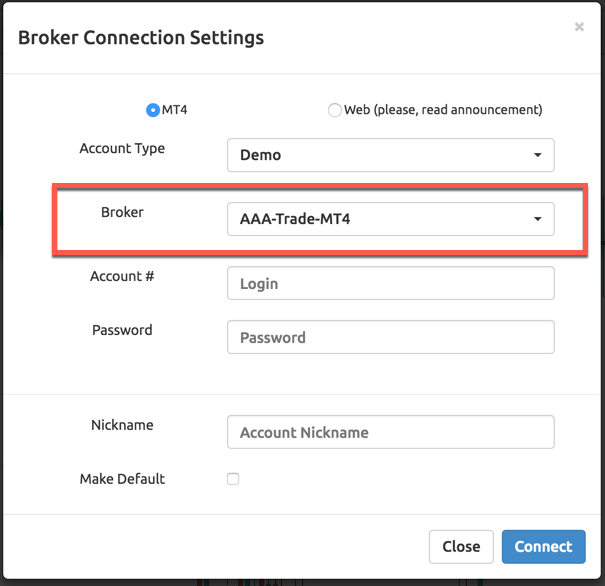Choose the Web connection radio button
Image resolution: width=605 pixels, height=586 pixels.
334,110
